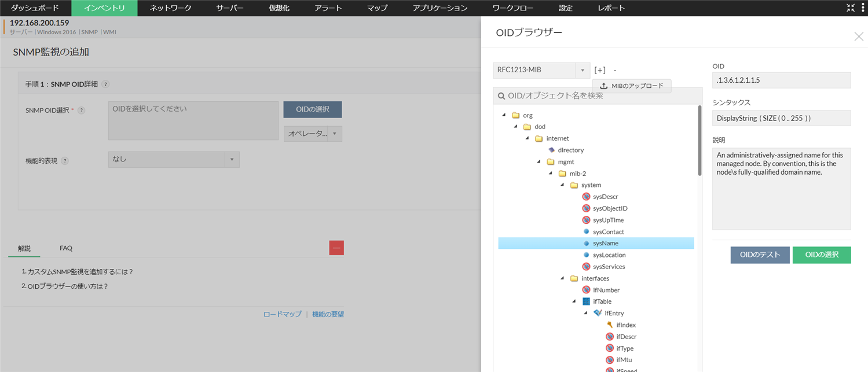Image resolution: width=868 pixels, height=372 pixels.
Task: Click the ifType node icon
Action: [609, 348]
